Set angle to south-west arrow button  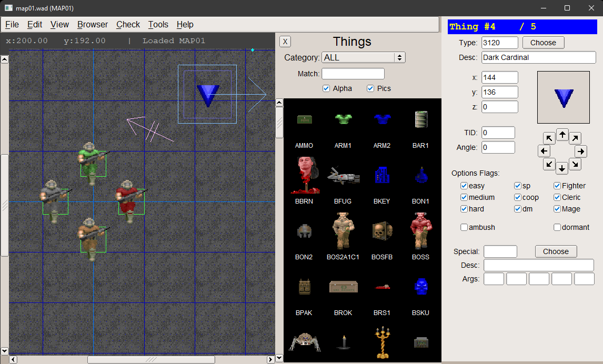click(549, 164)
